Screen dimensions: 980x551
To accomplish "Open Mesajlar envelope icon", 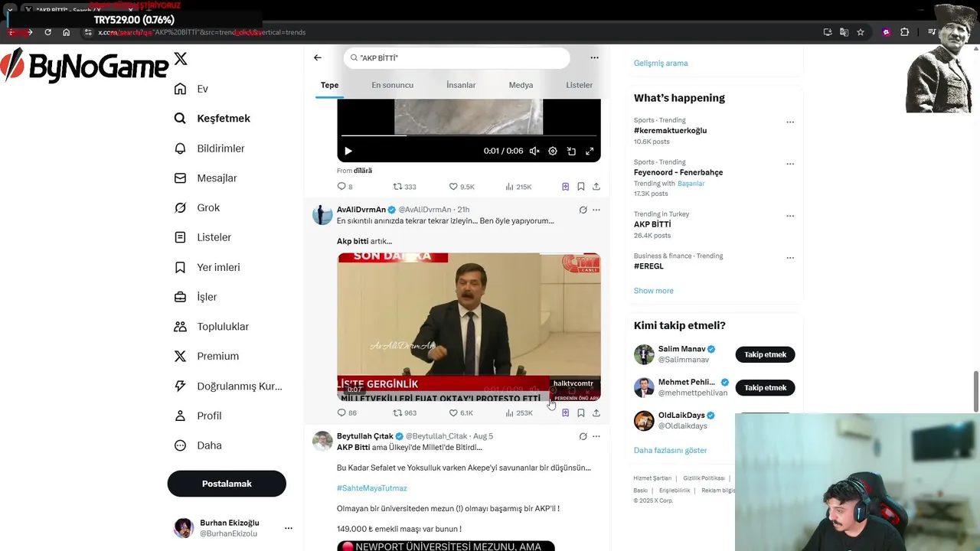I will pos(180,178).
